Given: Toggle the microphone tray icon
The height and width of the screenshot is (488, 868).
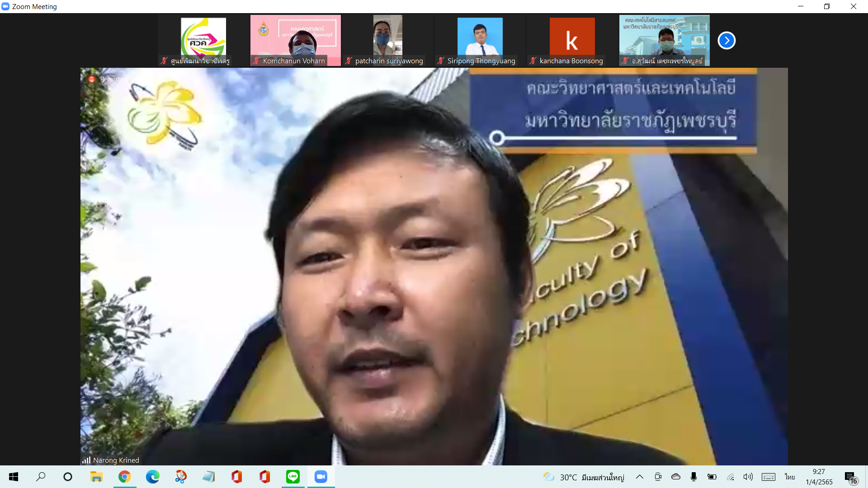Looking at the screenshot, I should tap(693, 477).
